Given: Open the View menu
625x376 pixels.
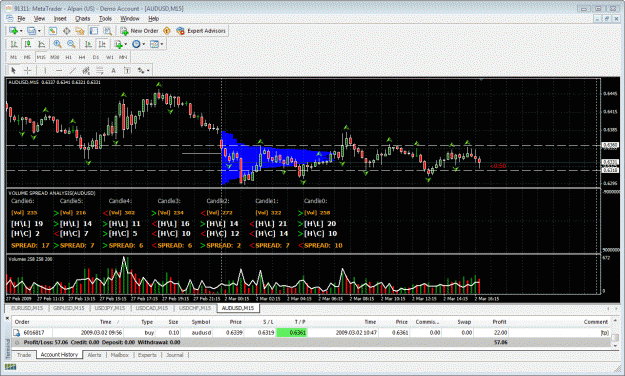Looking at the screenshot, I should (x=39, y=18).
